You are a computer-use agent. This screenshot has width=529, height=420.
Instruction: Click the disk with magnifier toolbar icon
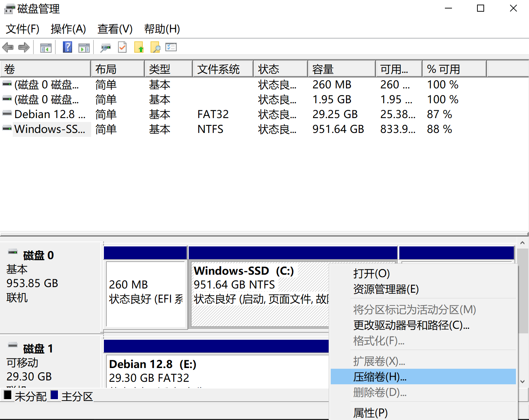click(x=105, y=47)
